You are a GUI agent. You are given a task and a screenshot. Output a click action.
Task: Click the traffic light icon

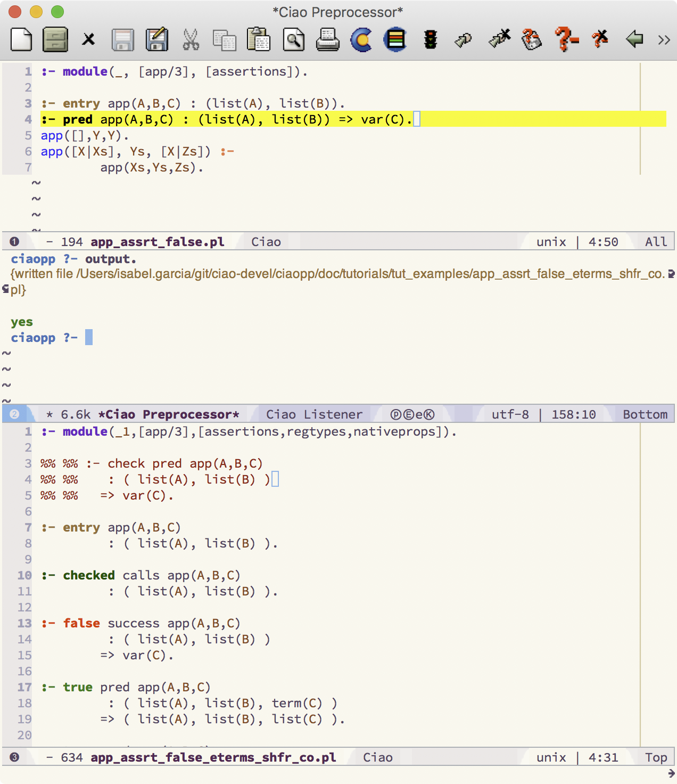click(430, 40)
